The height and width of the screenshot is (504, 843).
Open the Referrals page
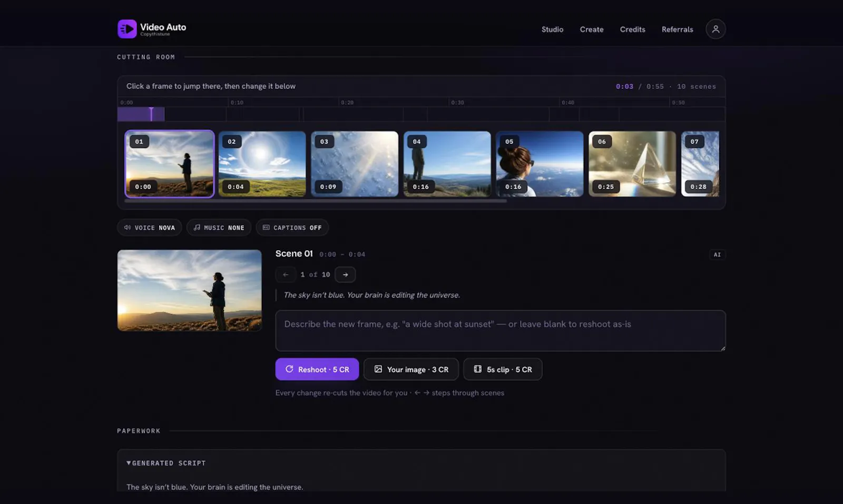tap(678, 29)
